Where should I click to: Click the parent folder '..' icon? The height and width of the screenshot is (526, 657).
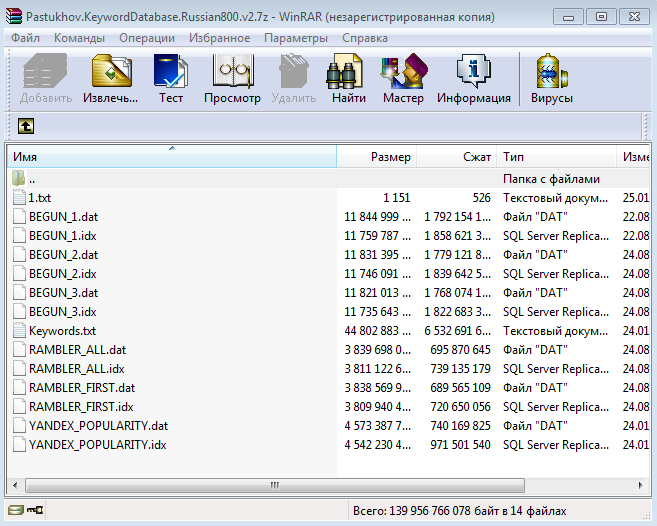18,179
